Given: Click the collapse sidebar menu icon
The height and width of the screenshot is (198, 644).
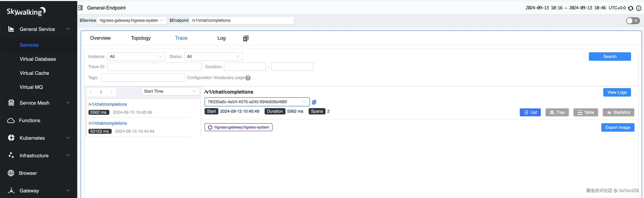Looking at the screenshot, I should click(80, 8).
